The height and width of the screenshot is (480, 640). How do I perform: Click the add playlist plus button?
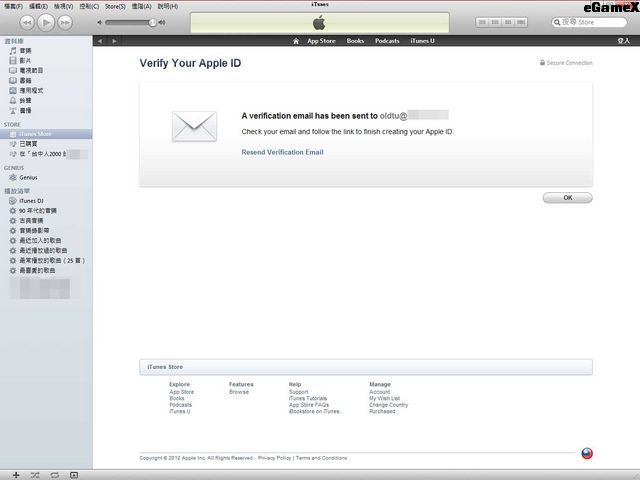tap(16, 475)
